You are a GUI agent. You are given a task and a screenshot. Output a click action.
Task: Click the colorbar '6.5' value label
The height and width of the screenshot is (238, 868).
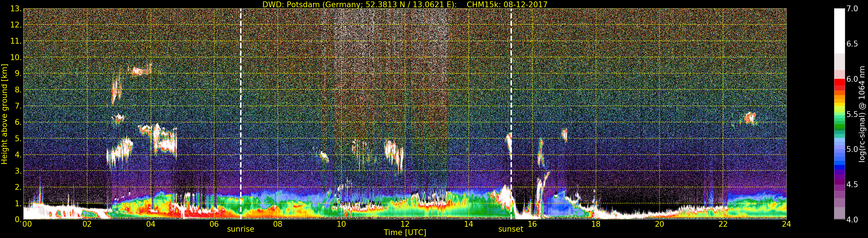coord(852,44)
